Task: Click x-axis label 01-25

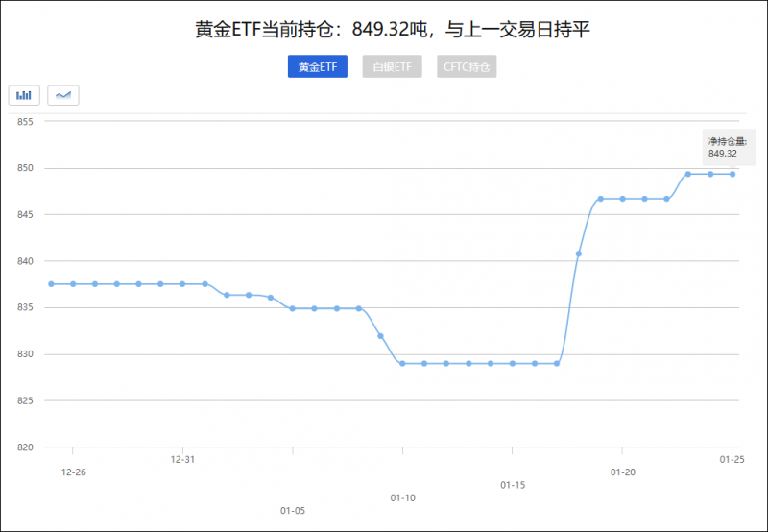Action: [x=732, y=460]
